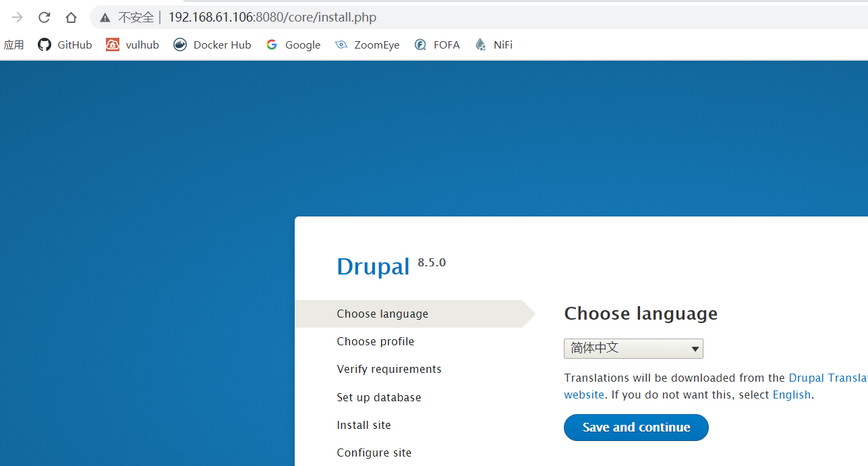Click the Save and continue button

pos(636,428)
